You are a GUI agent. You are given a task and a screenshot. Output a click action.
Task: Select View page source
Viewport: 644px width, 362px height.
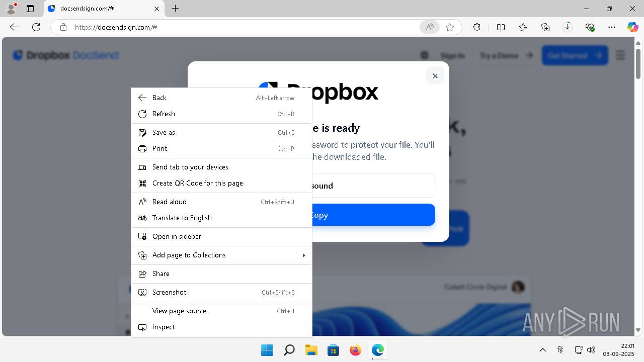point(221,311)
